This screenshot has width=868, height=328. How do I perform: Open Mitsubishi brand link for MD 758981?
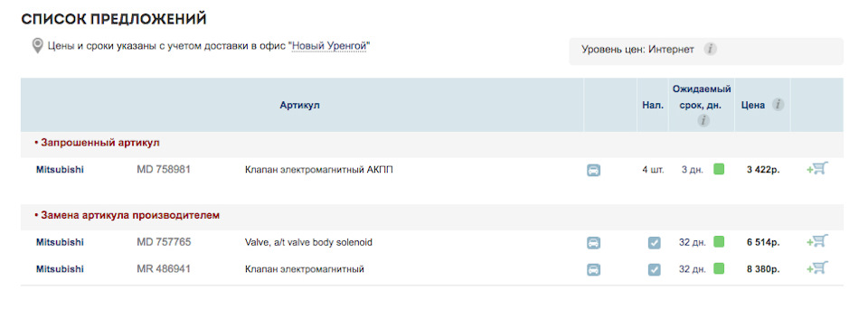pos(60,170)
